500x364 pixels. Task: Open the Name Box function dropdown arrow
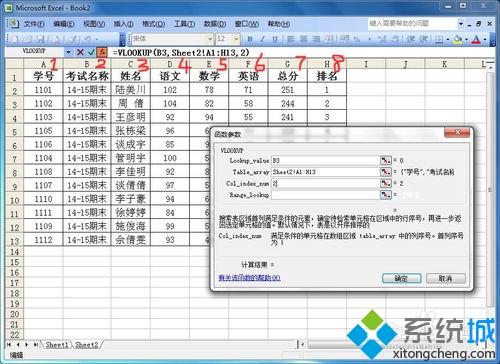[x=68, y=52]
